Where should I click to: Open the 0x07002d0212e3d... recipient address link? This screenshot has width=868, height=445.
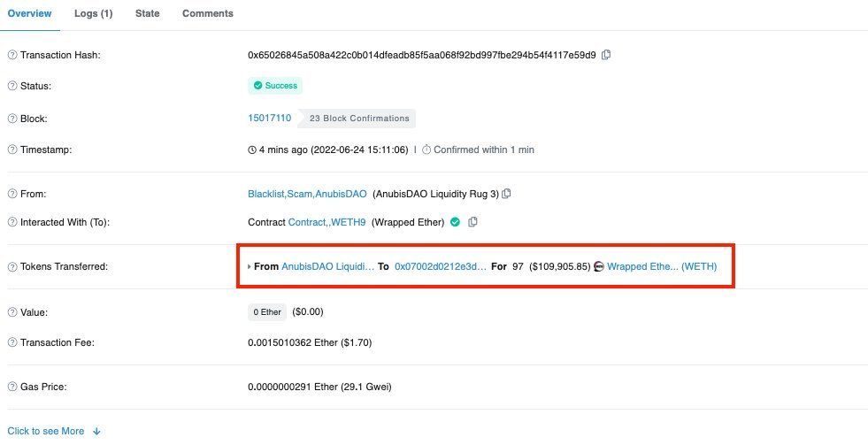[x=441, y=266]
